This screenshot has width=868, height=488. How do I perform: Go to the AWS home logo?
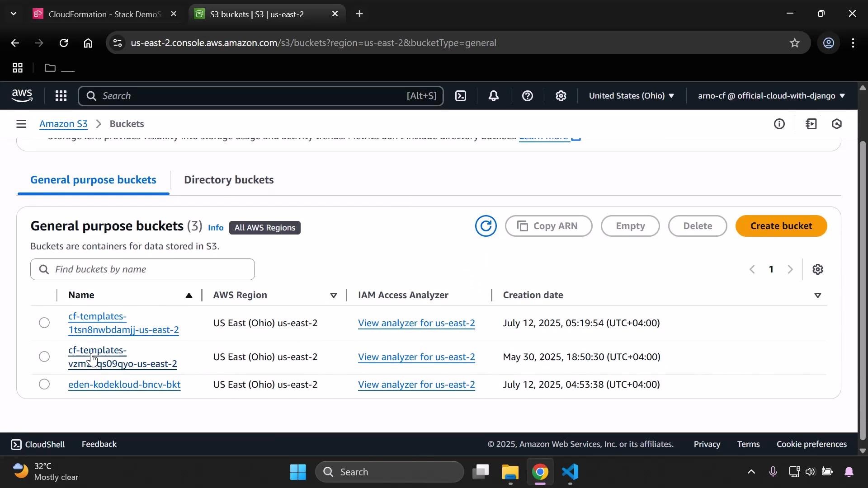[x=22, y=96]
